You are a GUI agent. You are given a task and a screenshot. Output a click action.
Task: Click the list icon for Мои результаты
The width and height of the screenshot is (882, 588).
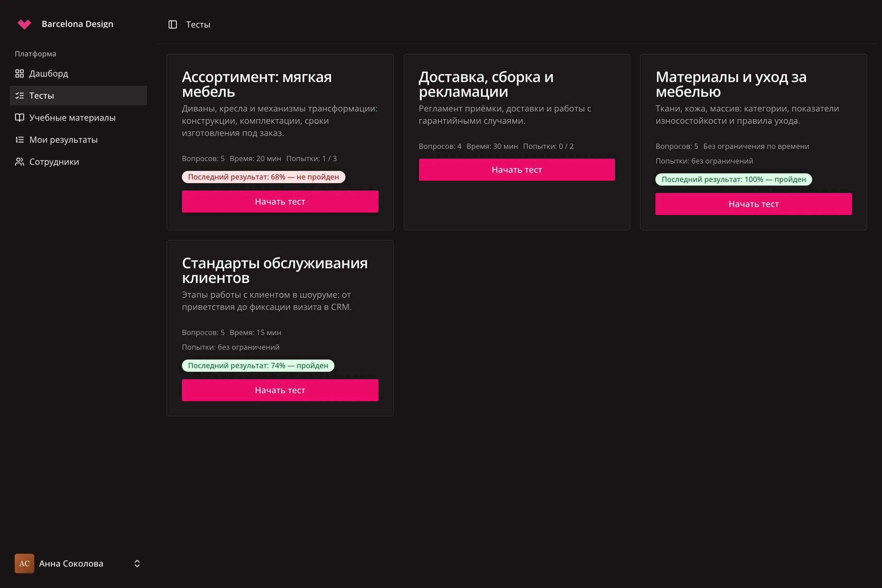click(x=20, y=140)
